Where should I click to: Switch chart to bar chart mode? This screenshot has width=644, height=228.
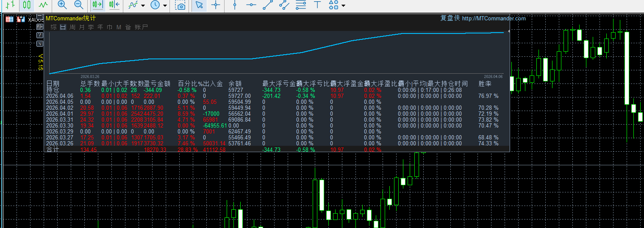[x=11, y=5]
